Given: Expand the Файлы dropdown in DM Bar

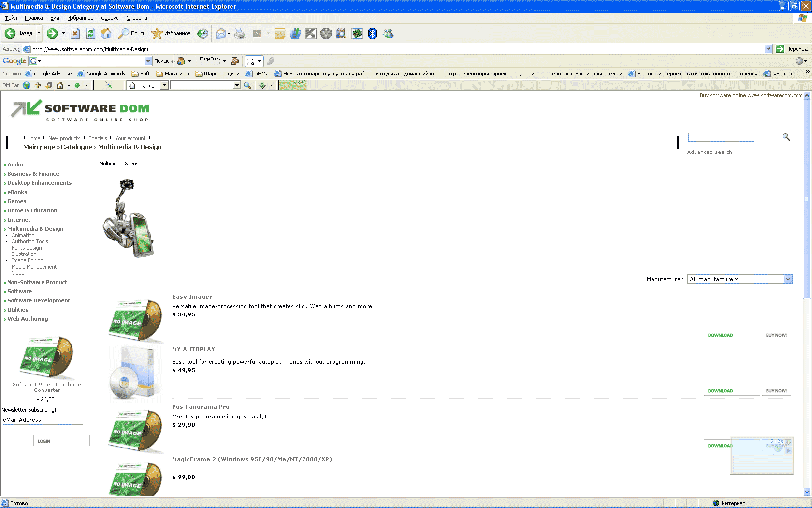Looking at the screenshot, I should [x=164, y=85].
